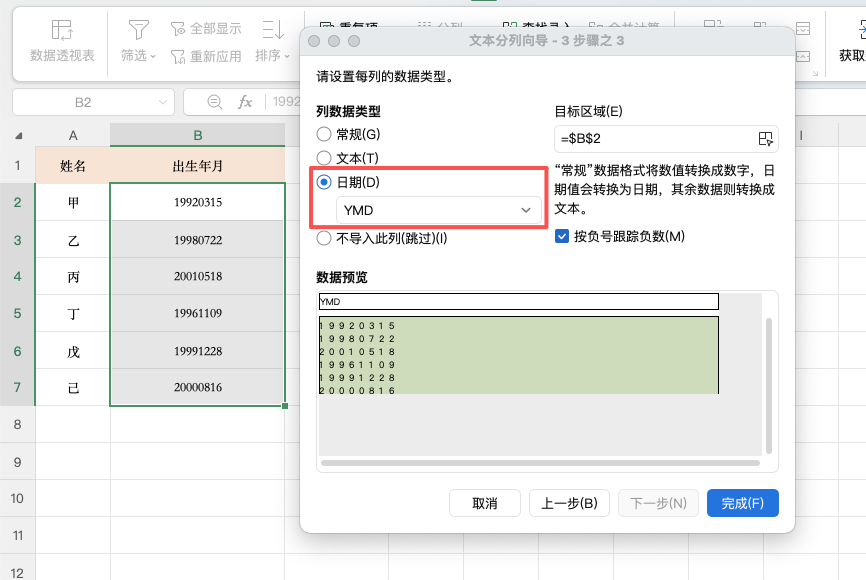Click the fx insert function icon
The image size is (866, 580).
coord(245,102)
